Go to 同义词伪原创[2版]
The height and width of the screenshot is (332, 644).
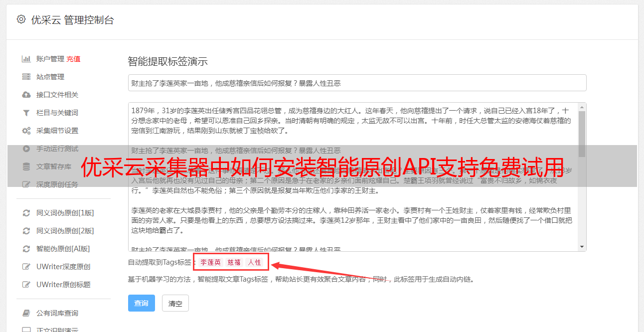[65, 231]
